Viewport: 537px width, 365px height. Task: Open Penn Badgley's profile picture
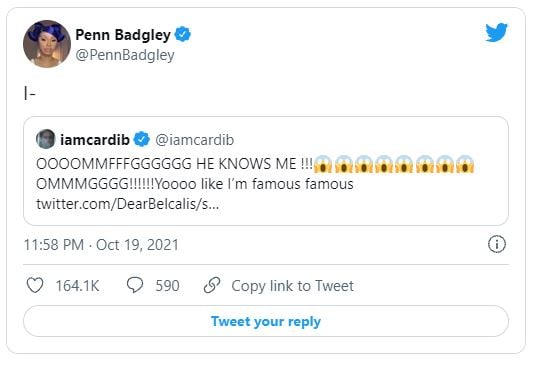tap(47, 44)
